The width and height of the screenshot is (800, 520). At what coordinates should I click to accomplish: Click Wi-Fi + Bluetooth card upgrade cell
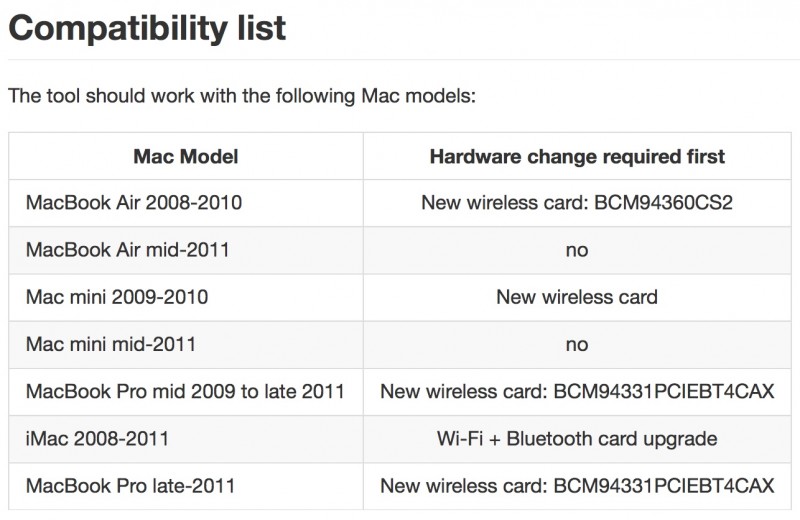point(577,439)
